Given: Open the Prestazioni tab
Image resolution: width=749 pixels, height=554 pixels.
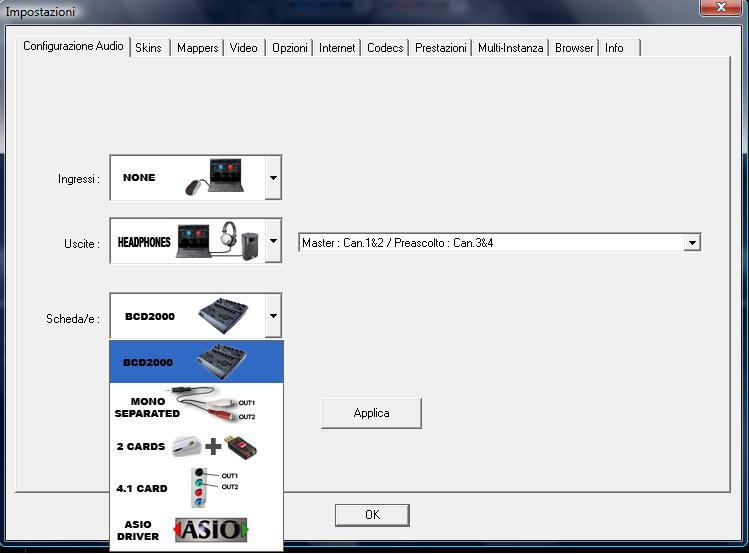Looking at the screenshot, I should point(440,48).
